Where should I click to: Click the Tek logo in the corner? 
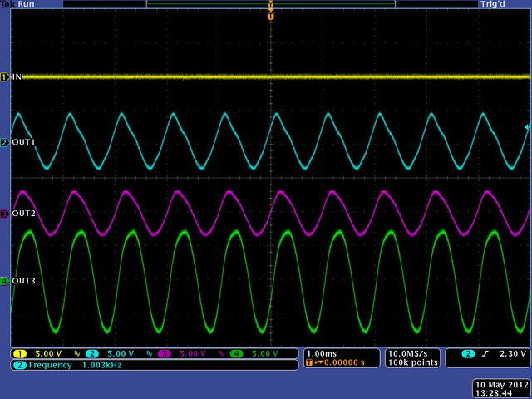point(7,4)
